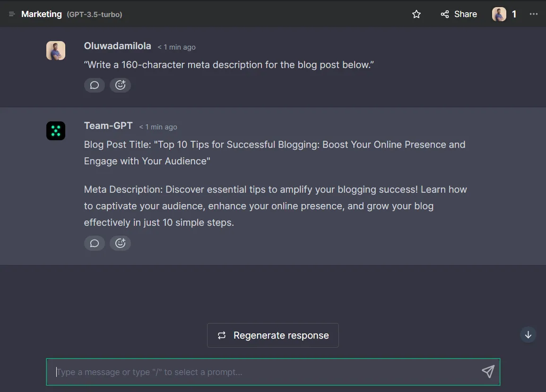546x392 pixels.
Task: Send the message with the paper plane icon
Action: 488,372
